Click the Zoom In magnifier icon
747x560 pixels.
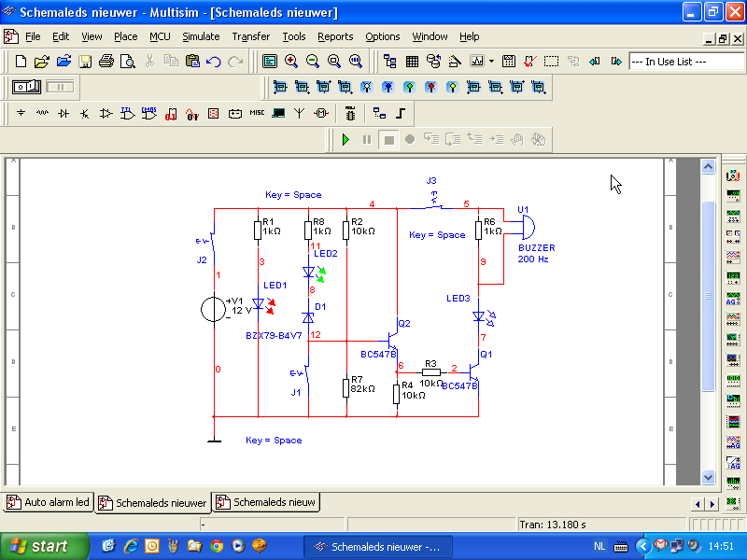[291, 62]
